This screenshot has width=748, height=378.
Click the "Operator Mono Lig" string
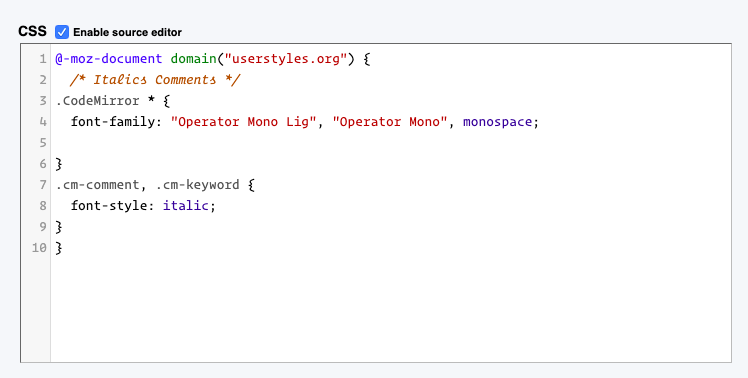[243, 122]
